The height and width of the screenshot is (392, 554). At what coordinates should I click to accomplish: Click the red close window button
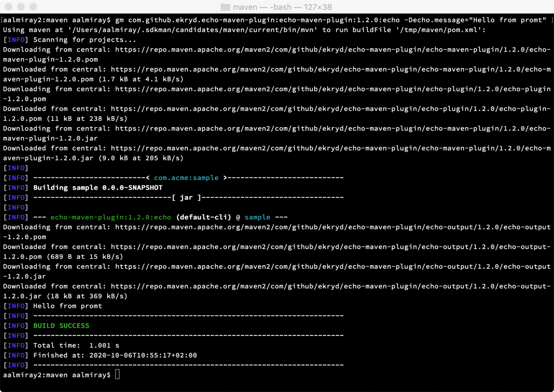pos(9,6)
